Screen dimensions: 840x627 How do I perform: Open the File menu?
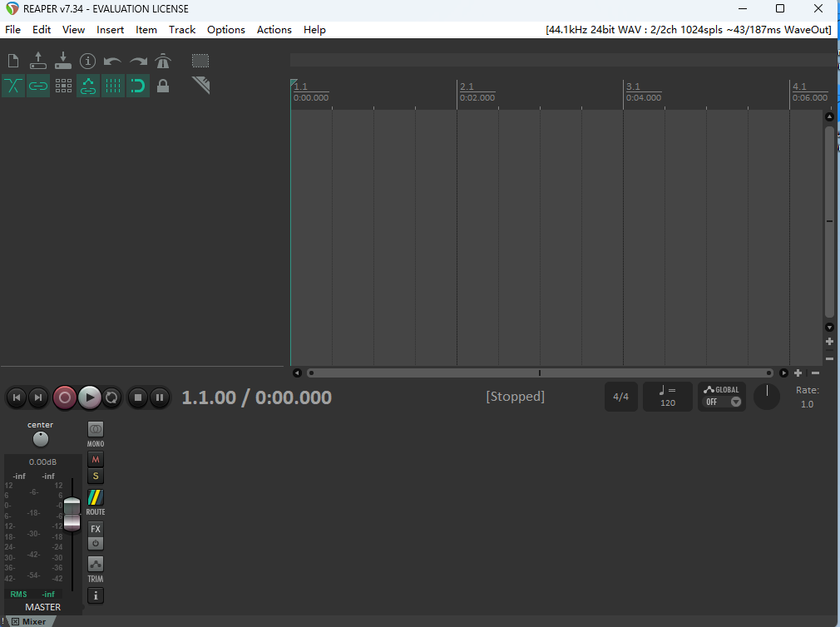pyautogui.click(x=12, y=30)
